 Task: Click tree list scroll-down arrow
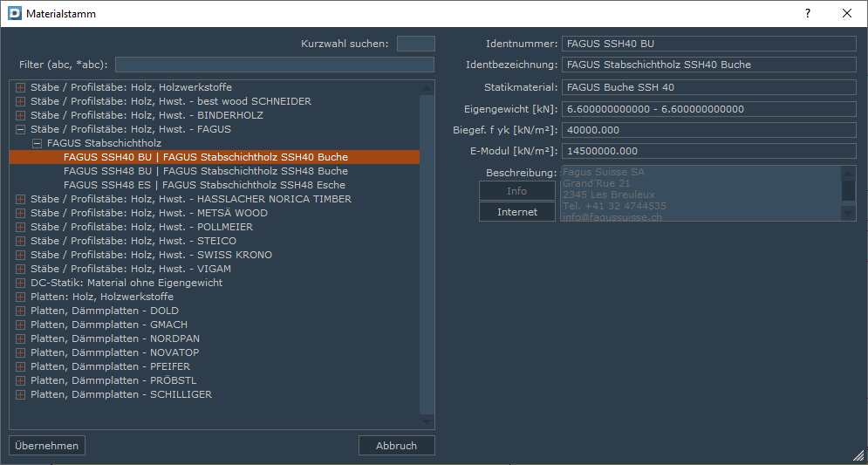pos(427,422)
